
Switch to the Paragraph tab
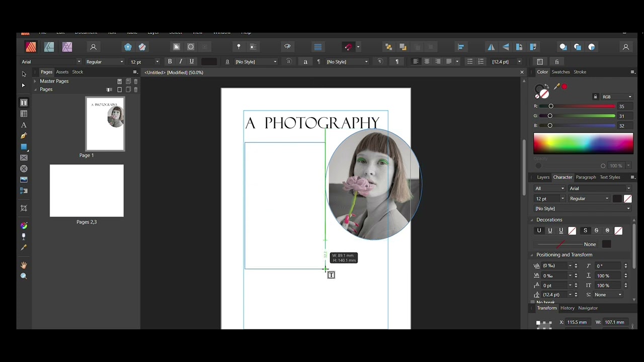point(586,177)
